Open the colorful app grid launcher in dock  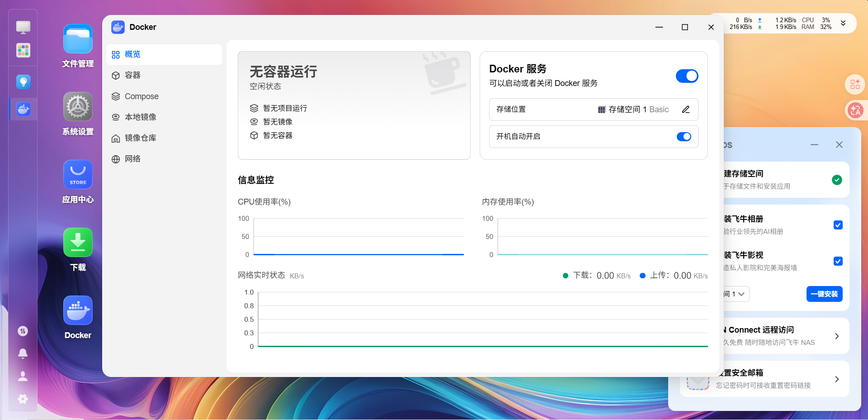(x=23, y=50)
